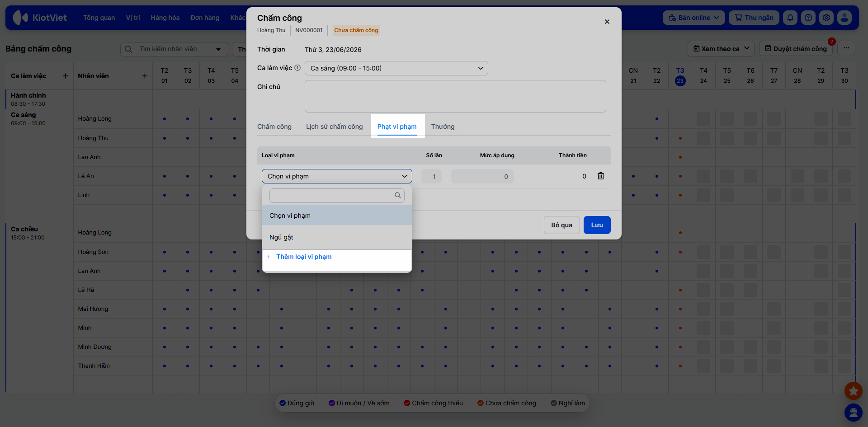Switch to the Thưởng tab

pyautogui.click(x=443, y=127)
